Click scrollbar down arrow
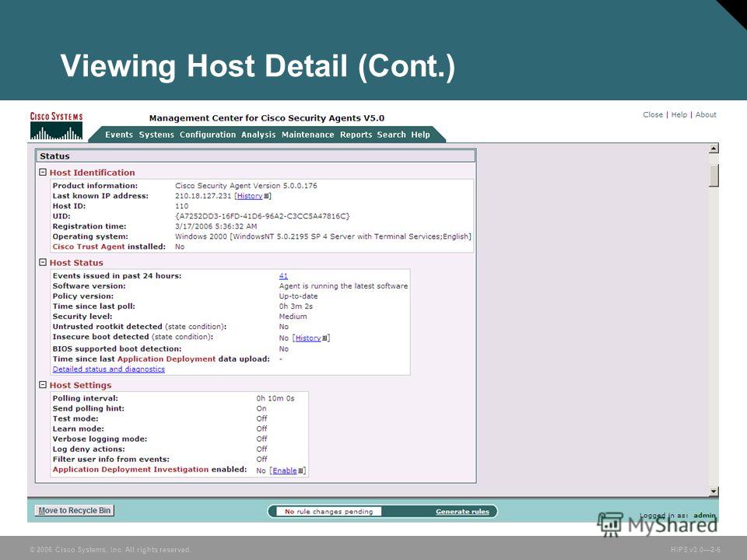747x560 pixels. click(x=714, y=491)
